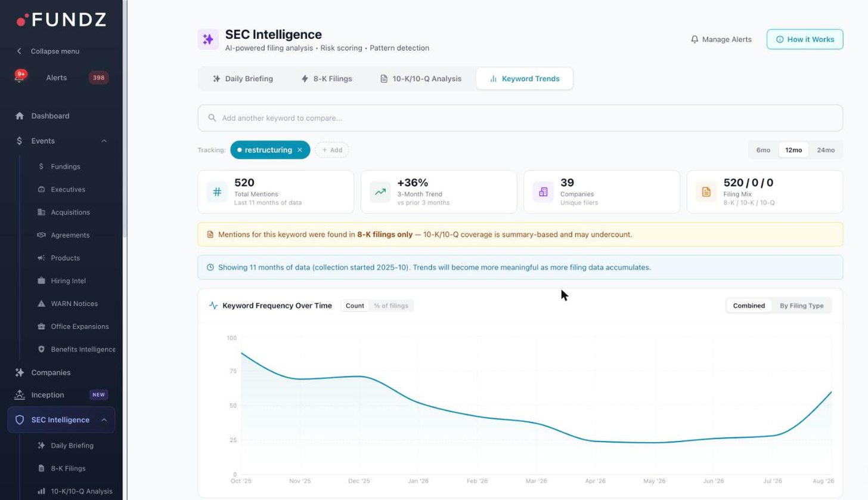Click the Collapse menu arrow icon
The height and width of the screenshot is (500, 868).
[x=19, y=51]
